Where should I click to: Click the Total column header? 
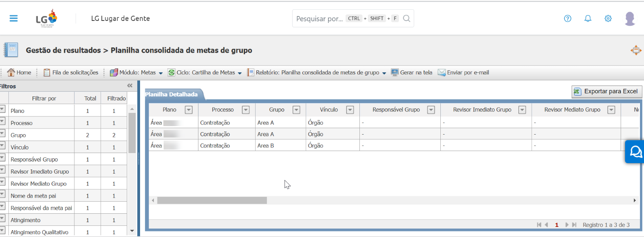click(x=90, y=98)
